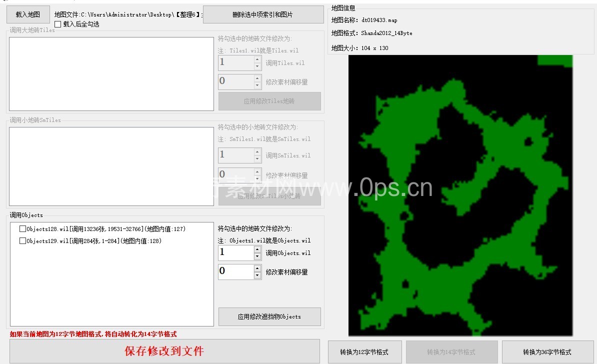Check the Objects128.wil list item
The height and width of the screenshot is (364, 597).
22,229
